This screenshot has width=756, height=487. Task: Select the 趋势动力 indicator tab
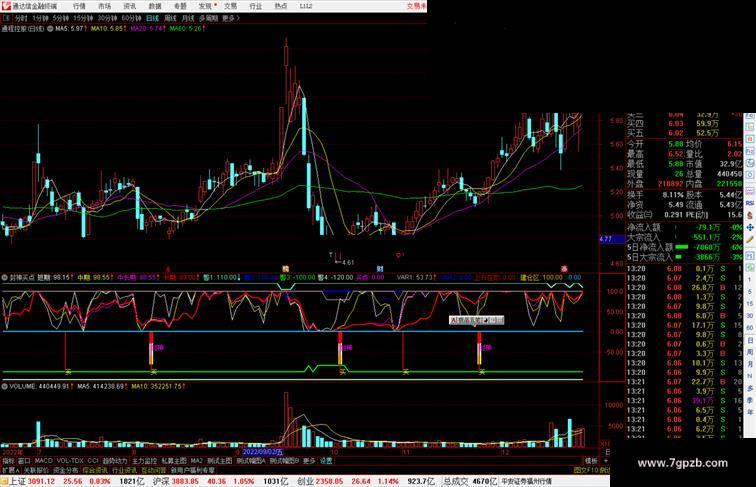coord(115,461)
